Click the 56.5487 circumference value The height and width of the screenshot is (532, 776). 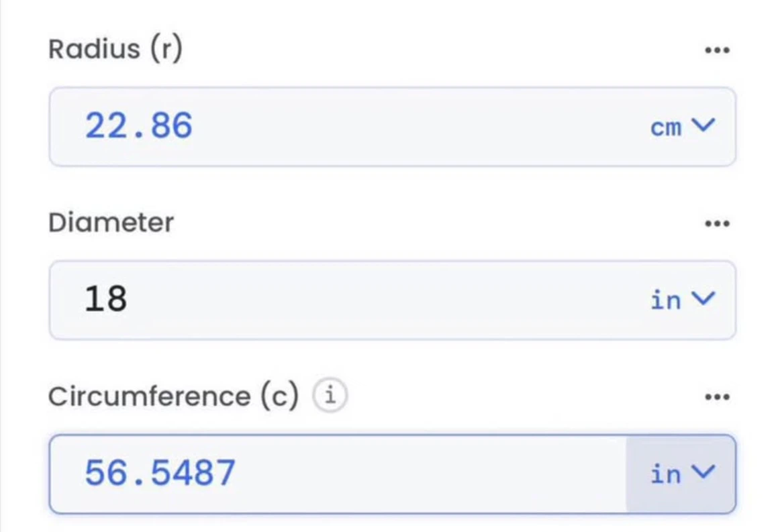coord(160,473)
